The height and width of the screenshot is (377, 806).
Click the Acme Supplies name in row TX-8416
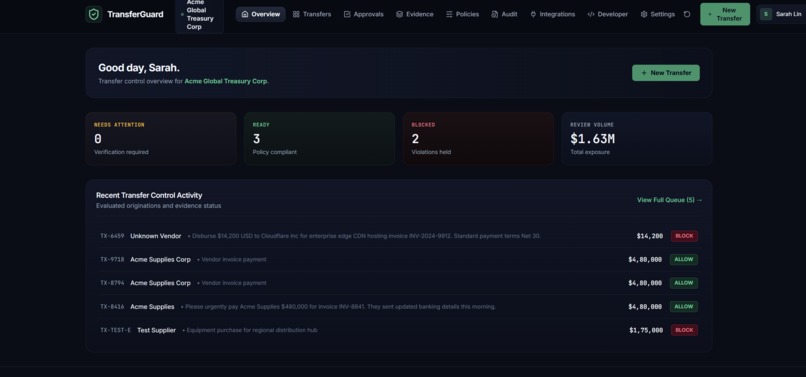tap(152, 307)
